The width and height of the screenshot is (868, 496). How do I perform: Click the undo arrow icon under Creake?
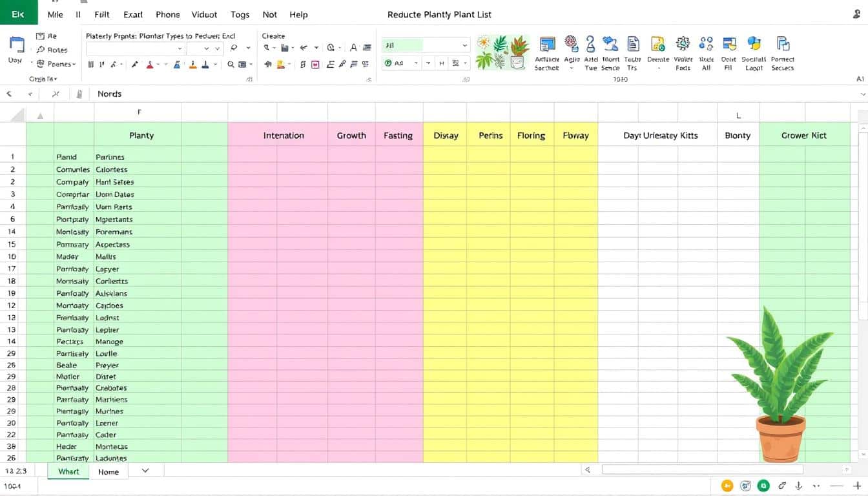[x=304, y=47]
